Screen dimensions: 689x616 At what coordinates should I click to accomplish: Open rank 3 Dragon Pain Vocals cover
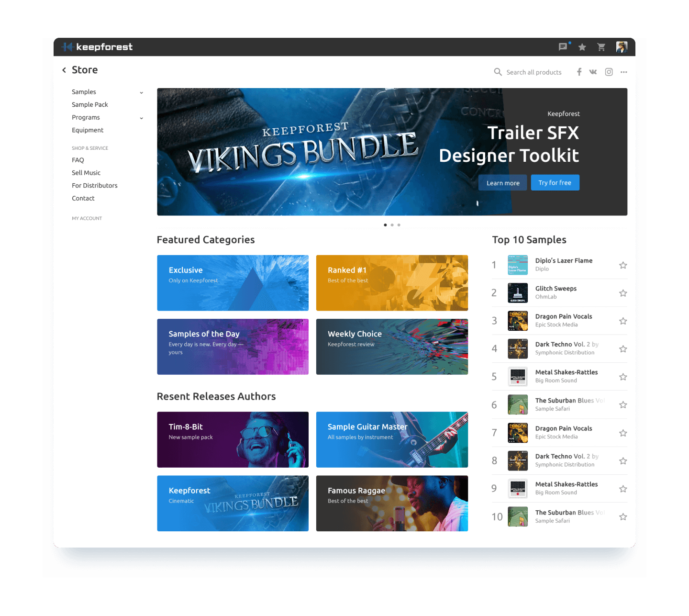[x=518, y=321]
